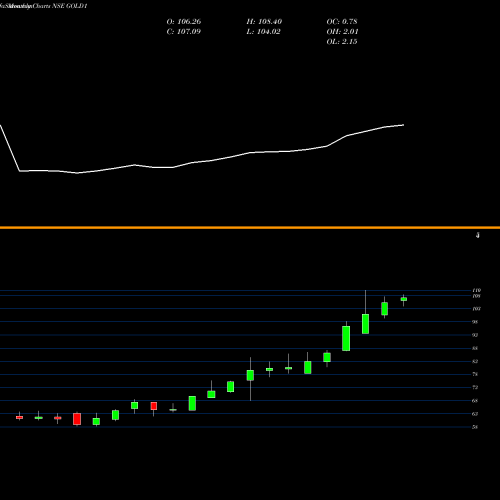
Task: Click the open price value O: 106.26
Action: [x=184, y=22]
